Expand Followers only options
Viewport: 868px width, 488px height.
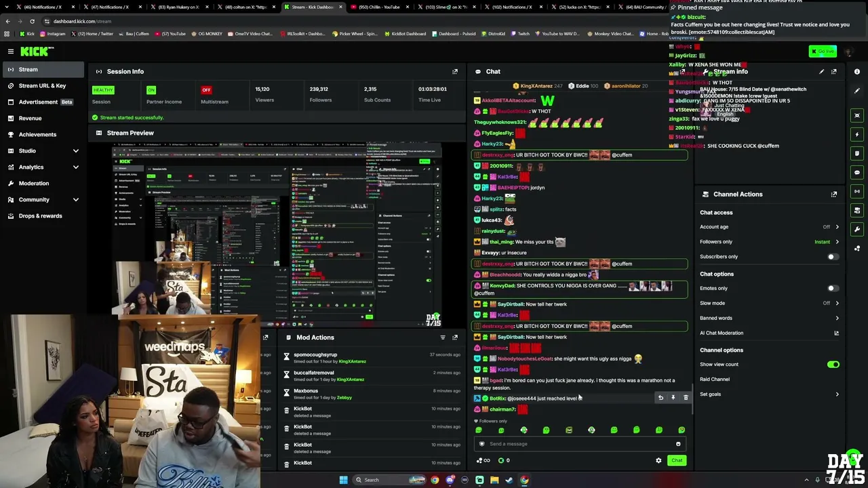(837, 242)
